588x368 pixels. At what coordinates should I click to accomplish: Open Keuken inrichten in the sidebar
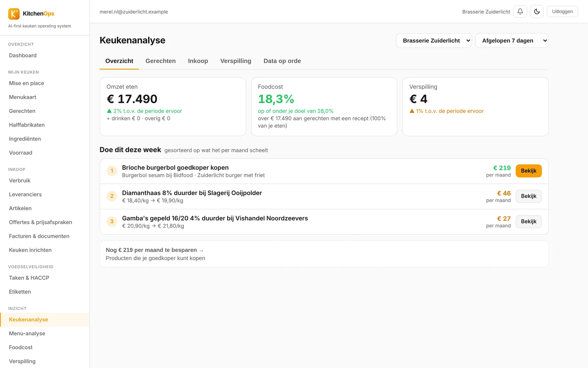click(x=44, y=250)
